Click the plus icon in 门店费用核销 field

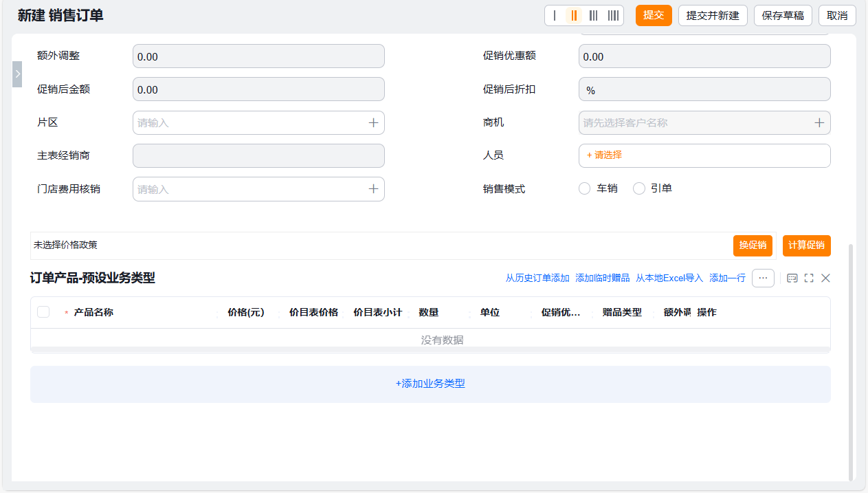(x=373, y=188)
